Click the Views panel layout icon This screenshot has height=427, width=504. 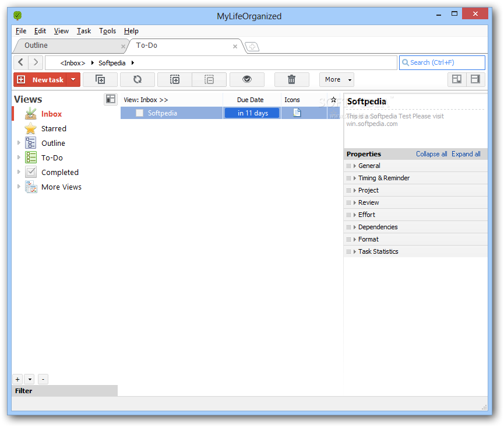tap(111, 99)
